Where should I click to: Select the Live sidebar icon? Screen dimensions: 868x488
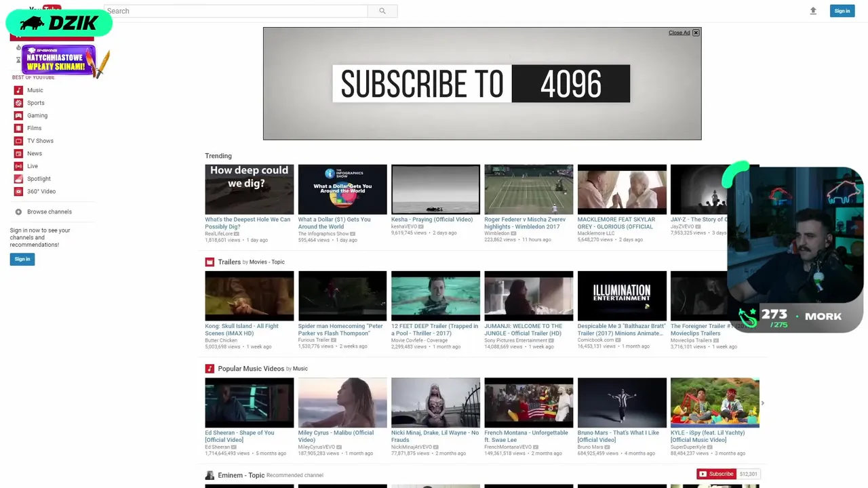(18, 166)
